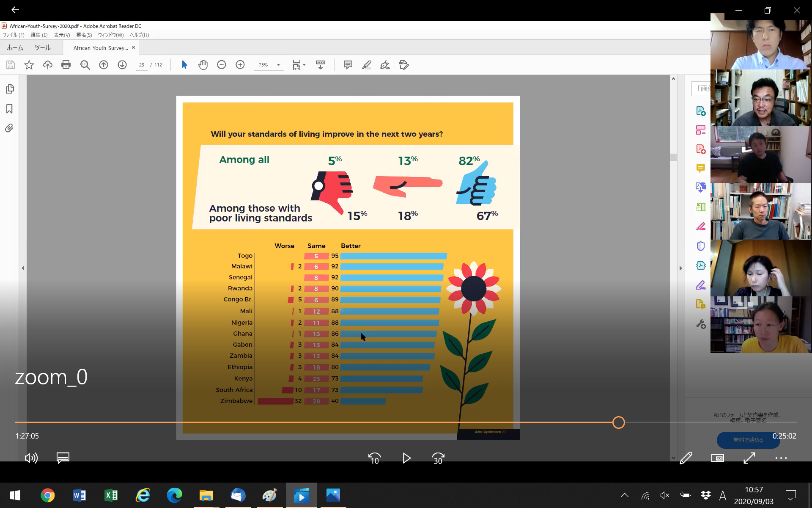Click the Organize Pages tool icon
Viewport: 812px width, 508px height.
tap(701, 130)
